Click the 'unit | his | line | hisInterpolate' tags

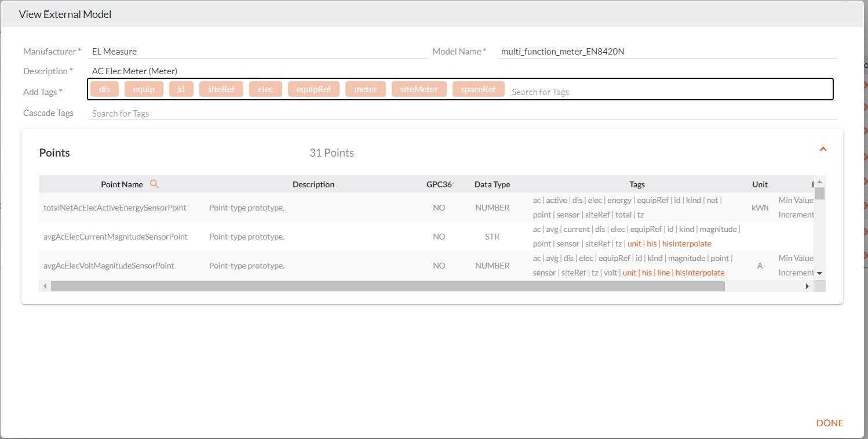(x=673, y=273)
